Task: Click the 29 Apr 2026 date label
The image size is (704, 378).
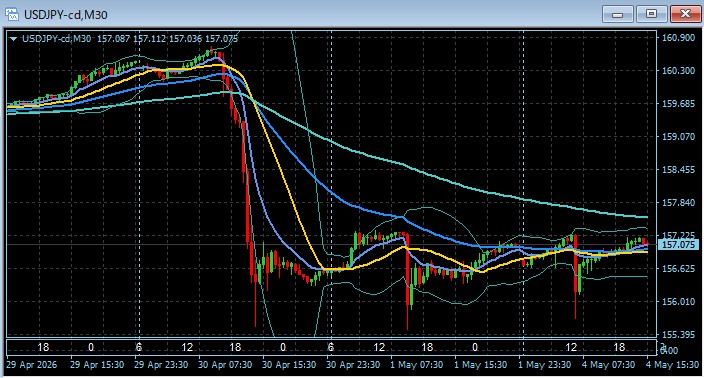Action: click(x=32, y=365)
